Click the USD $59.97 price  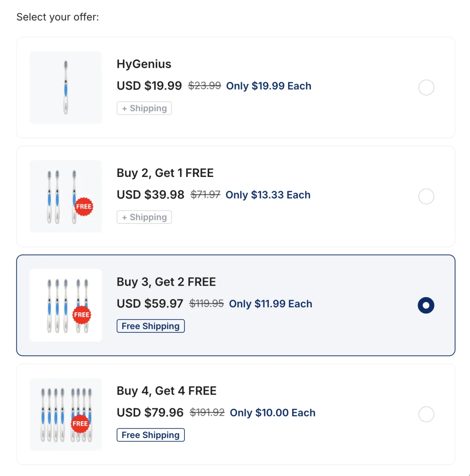tap(150, 304)
